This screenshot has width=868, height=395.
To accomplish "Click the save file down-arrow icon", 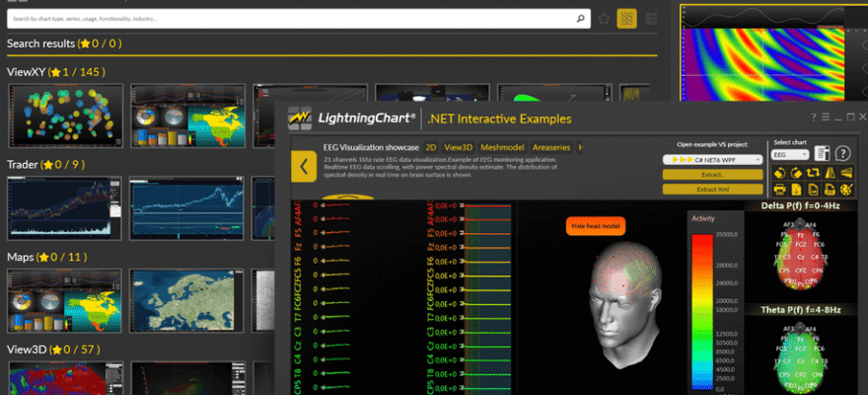I will (x=796, y=190).
